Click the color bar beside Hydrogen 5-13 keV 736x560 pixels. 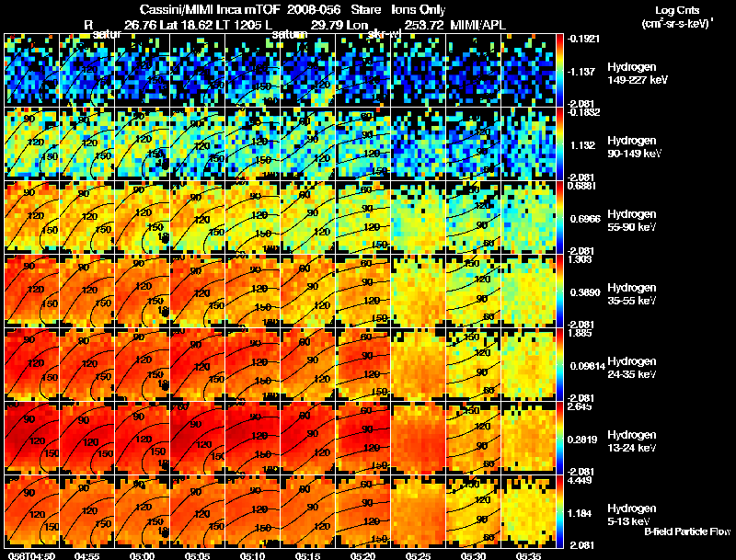pyautogui.click(x=559, y=511)
